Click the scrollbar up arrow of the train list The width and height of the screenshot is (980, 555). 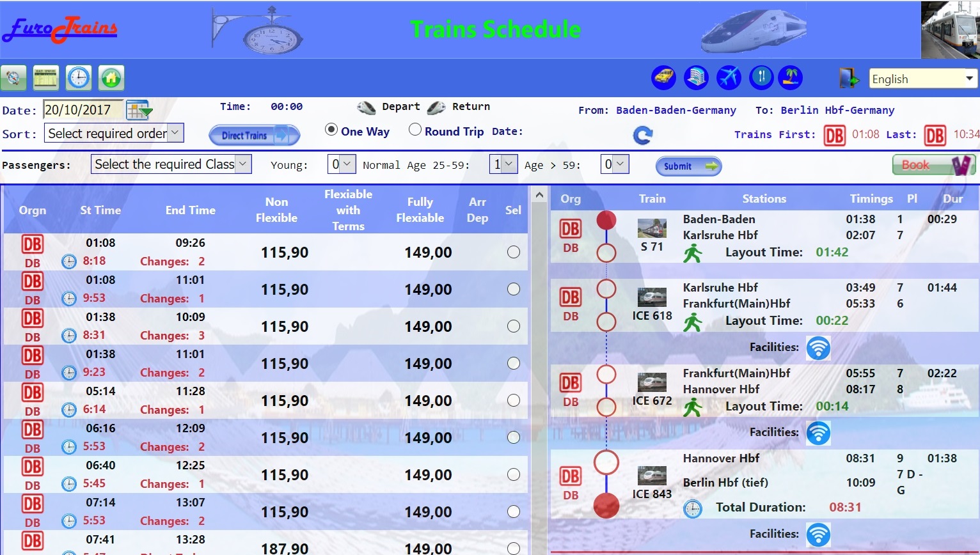[x=539, y=195]
